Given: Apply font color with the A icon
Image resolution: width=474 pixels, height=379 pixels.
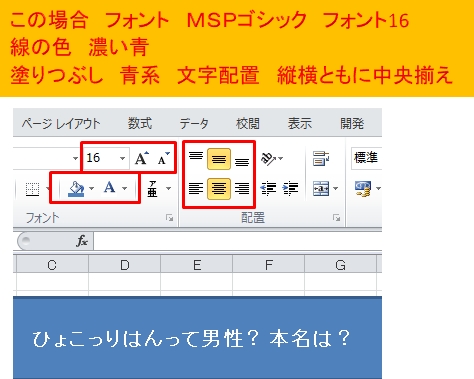Looking at the screenshot, I should coord(109,188).
